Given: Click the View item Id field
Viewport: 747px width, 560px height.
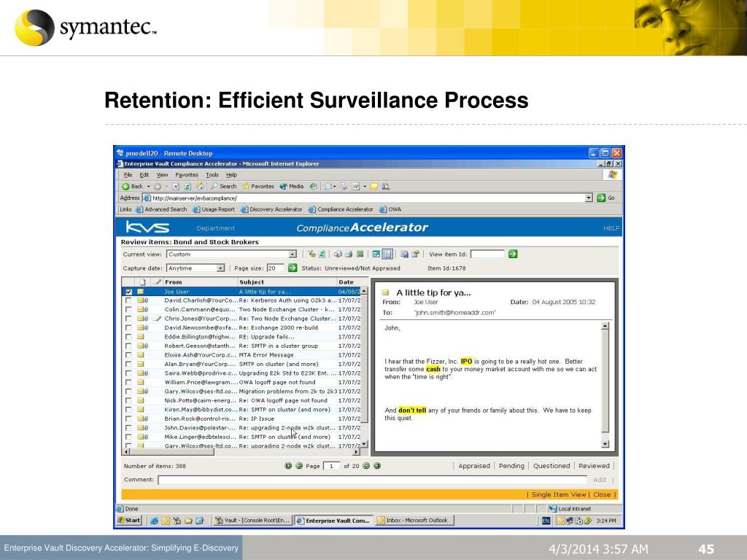Looking at the screenshot, I should tap(487, 254).
